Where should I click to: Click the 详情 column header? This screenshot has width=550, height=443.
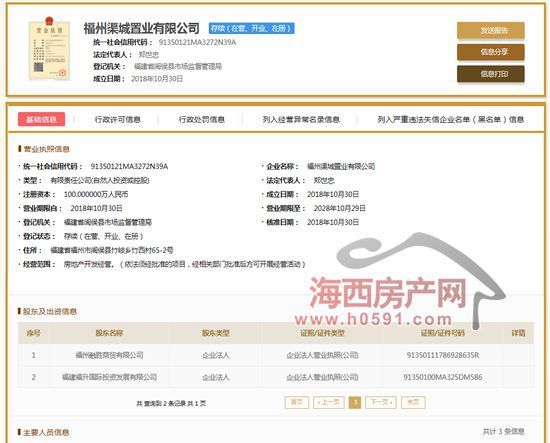[518, 333]
